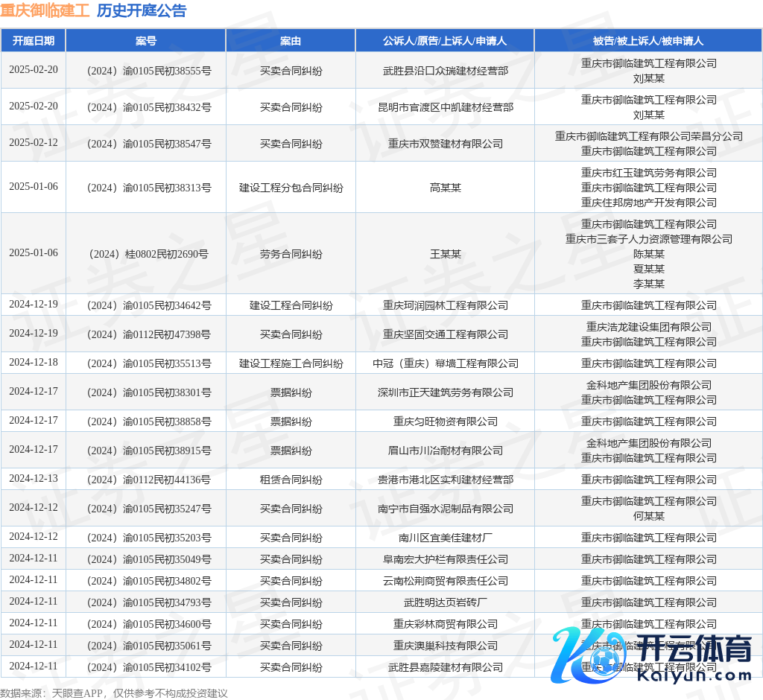Click the 历史开庭公告 heading text
763x700 pixels.
pos(142,10)
